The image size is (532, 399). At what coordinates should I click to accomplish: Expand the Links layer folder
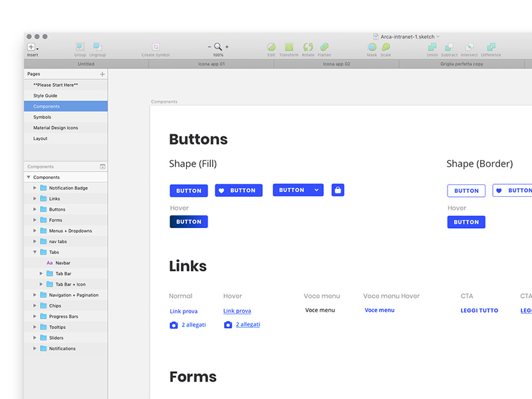(x=35, y=198)
